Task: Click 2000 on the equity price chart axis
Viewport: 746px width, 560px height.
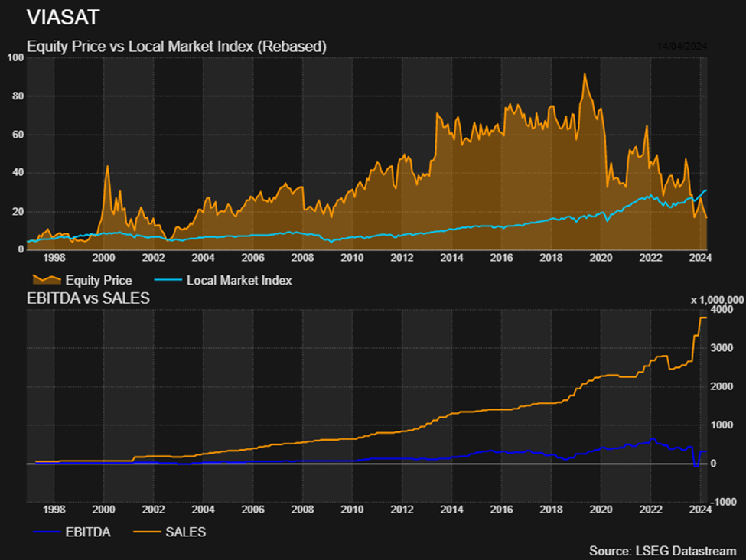Action: (x=104, y=258)
